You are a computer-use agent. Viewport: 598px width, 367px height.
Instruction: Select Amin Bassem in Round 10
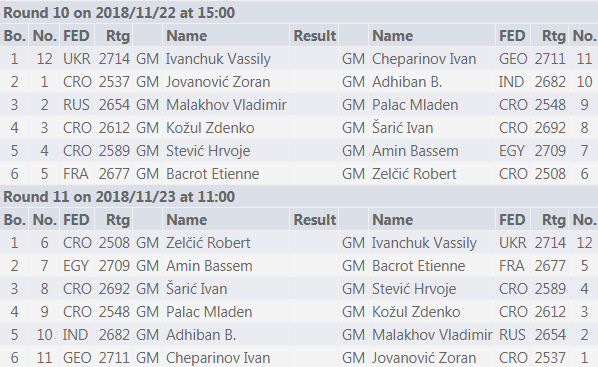415,151
